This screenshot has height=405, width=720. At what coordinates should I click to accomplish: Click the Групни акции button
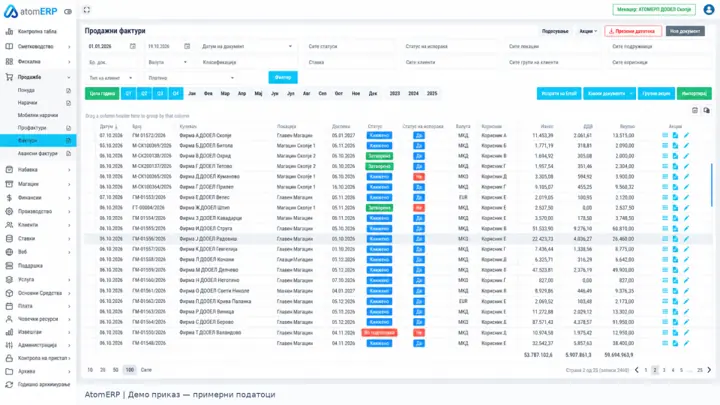point(656,94)
